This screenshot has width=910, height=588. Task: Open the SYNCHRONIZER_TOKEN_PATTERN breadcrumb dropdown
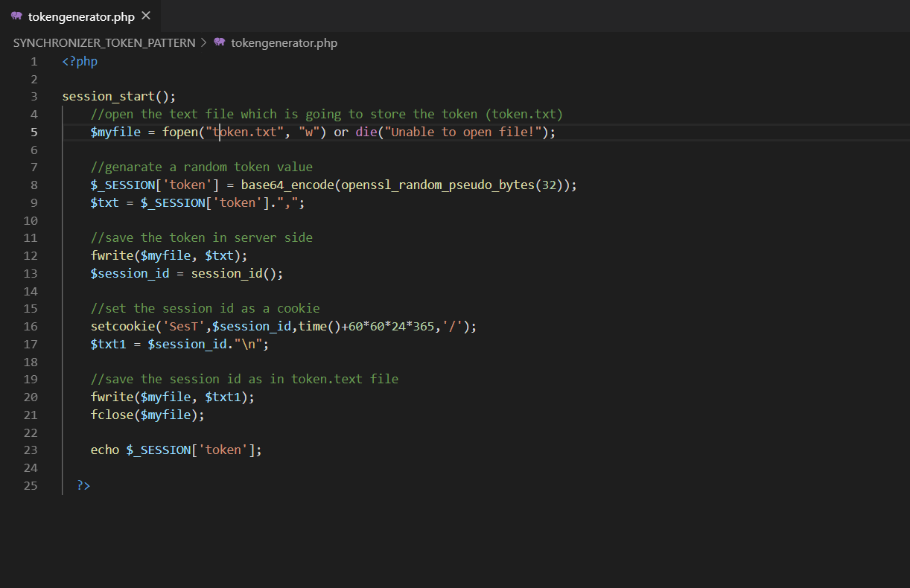click(x=104, y=42)
